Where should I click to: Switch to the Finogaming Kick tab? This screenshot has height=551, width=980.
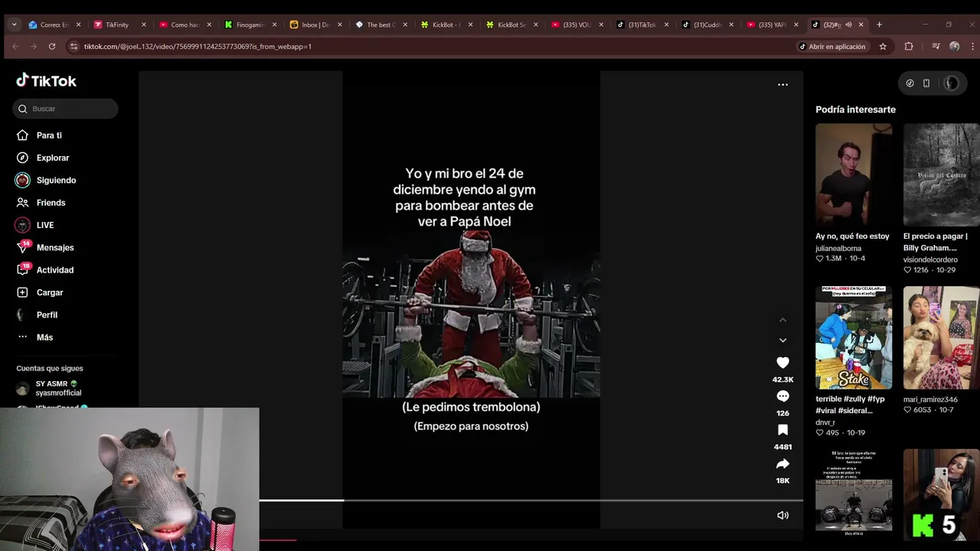click(250, 24)
